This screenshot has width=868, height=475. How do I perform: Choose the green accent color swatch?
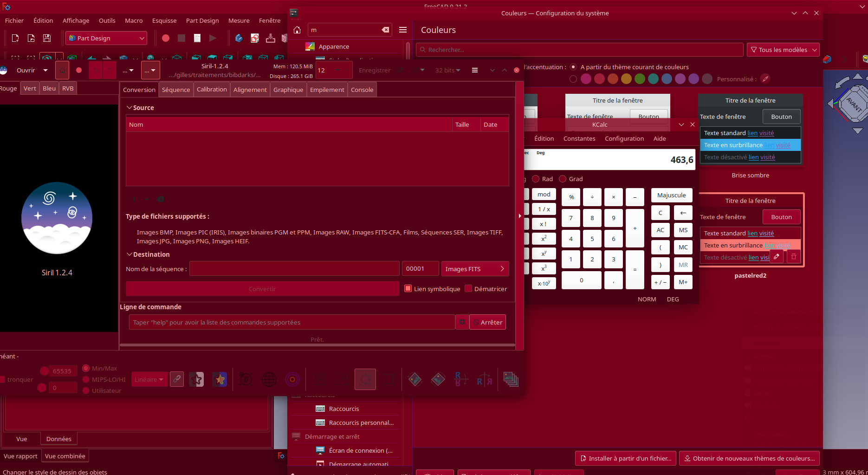(640, 79)
